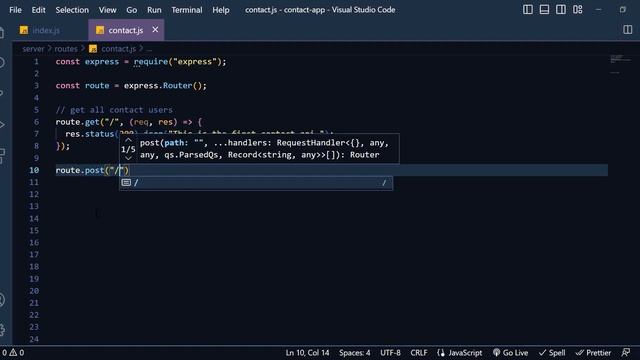Open the Edit menu
Screen dimensions: 640x360
(38, 10)
